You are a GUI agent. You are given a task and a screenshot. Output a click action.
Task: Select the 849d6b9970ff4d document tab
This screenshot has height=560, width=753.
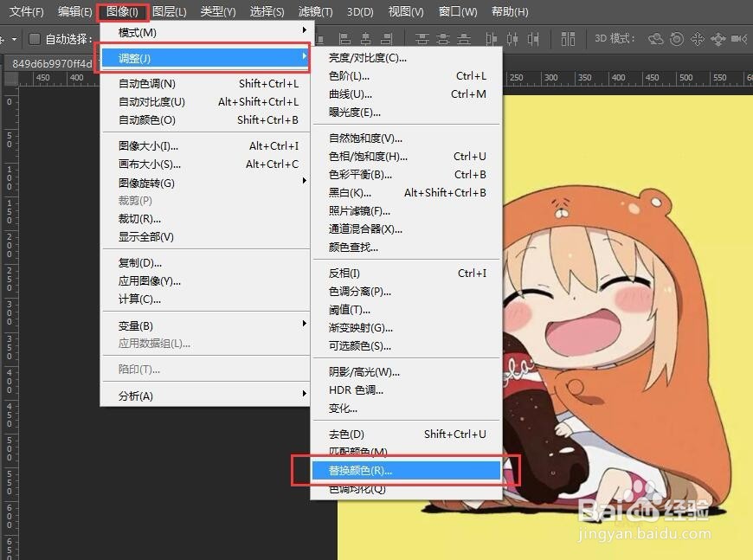[51, 63]
